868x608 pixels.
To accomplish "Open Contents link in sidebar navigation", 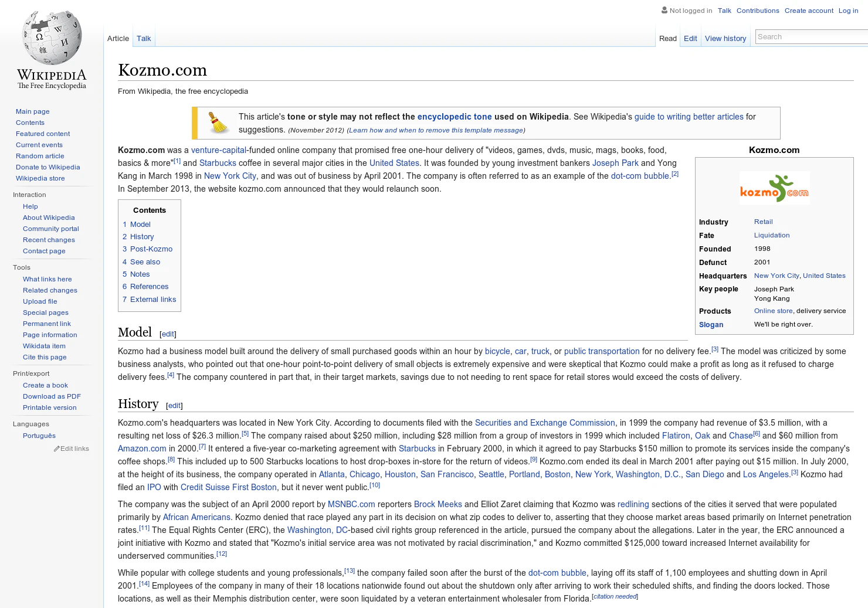I will point(30,123).
